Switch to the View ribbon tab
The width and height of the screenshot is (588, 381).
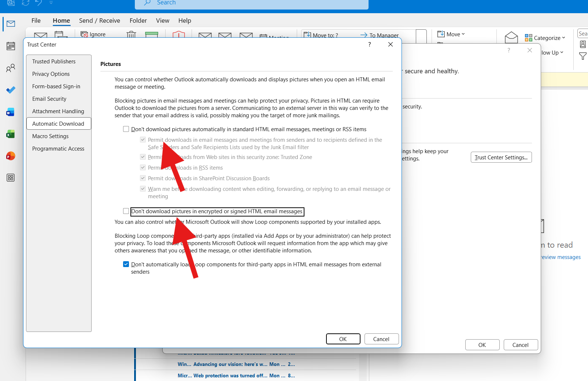163,21
